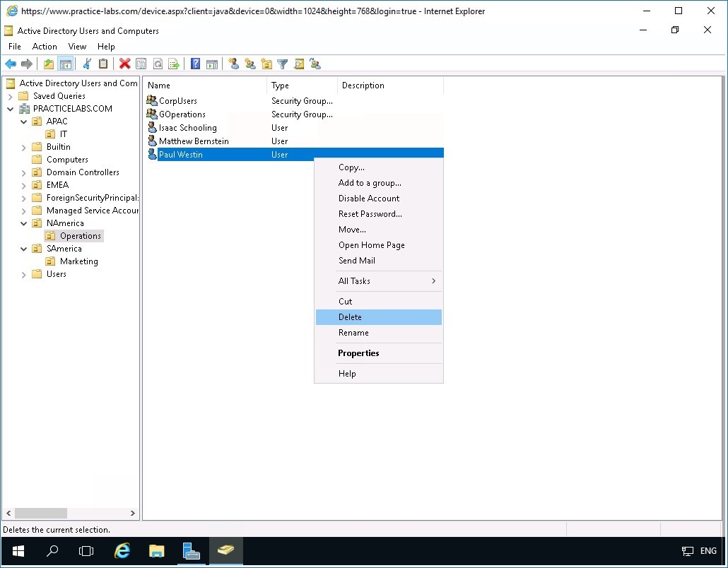This screenshot has height=568, width=728.
Task: Choose Add to a group... menu entry
Action: click(x=378, y=183)
